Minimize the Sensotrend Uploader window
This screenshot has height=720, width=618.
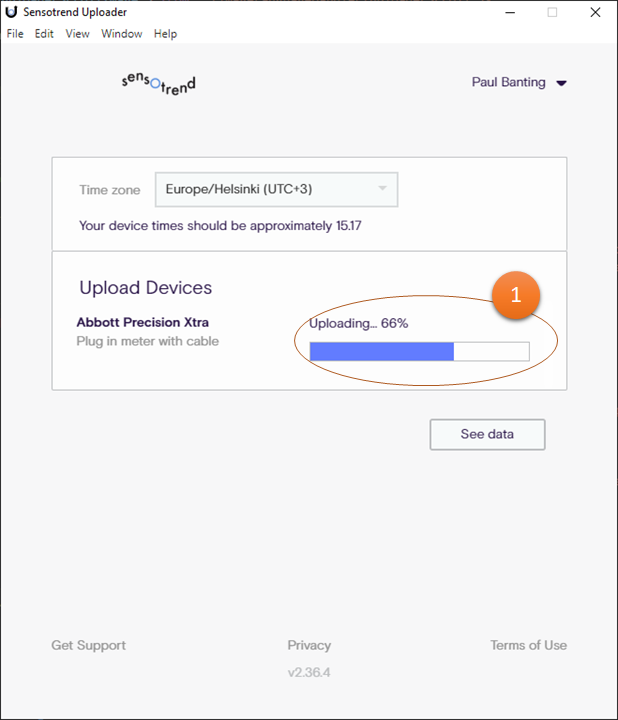[507, 12]
